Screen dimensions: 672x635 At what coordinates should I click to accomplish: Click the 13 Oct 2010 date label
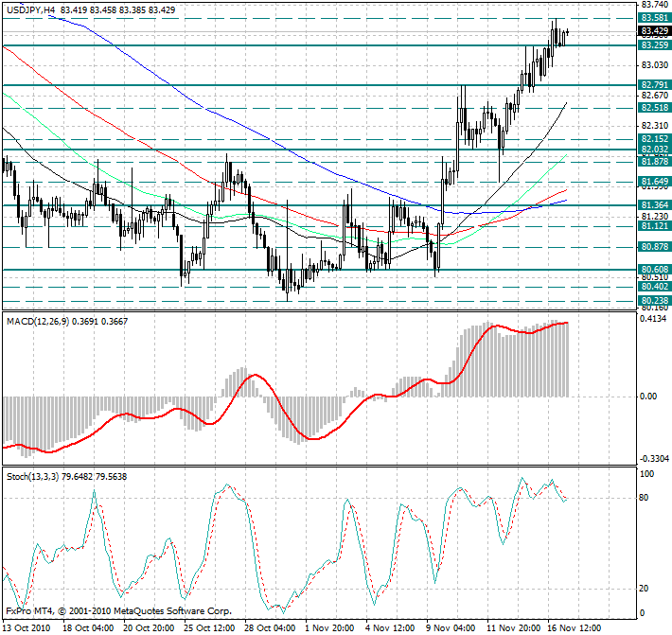click(27, 628)
